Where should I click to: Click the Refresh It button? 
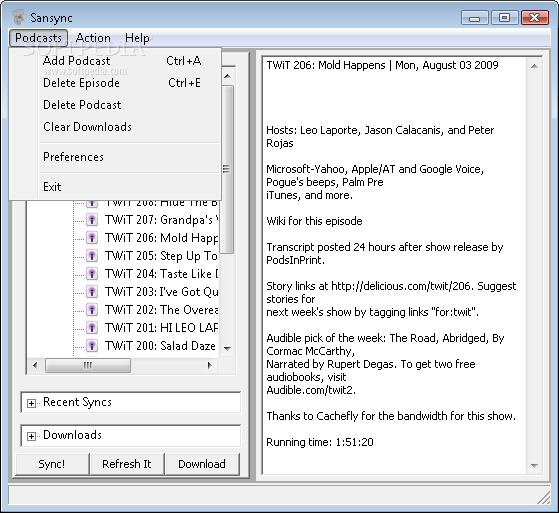tap(127, 464)
